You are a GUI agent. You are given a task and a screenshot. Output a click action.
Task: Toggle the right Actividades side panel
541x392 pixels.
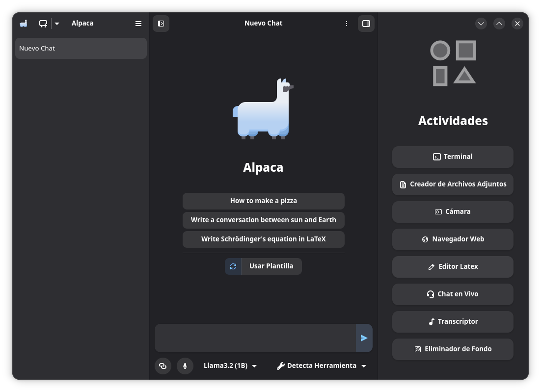pos(366,24)
